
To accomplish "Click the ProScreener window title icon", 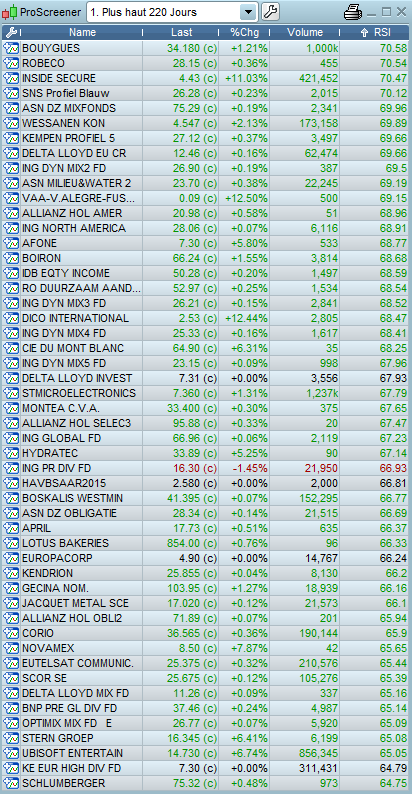I will point(10,12).
